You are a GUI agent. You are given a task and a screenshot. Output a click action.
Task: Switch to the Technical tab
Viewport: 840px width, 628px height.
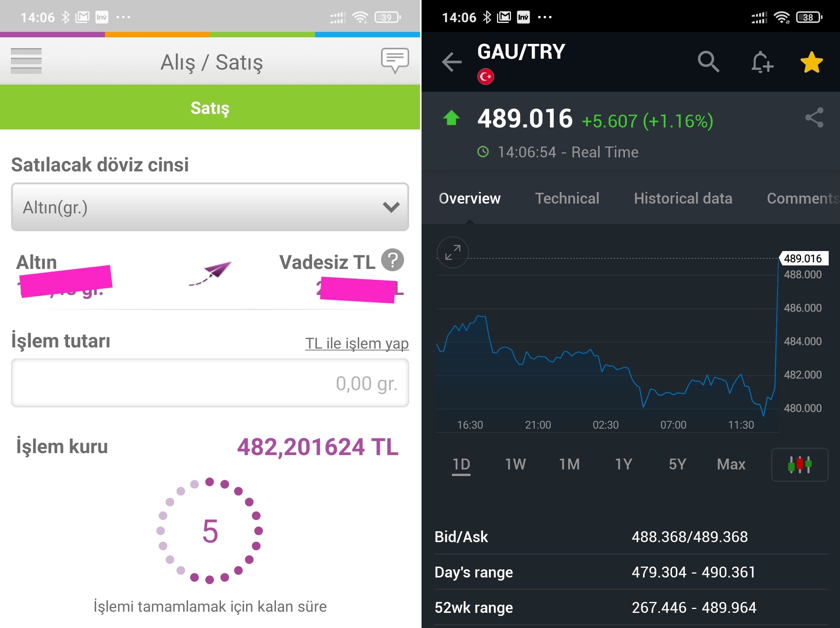[x=567, y=198]
